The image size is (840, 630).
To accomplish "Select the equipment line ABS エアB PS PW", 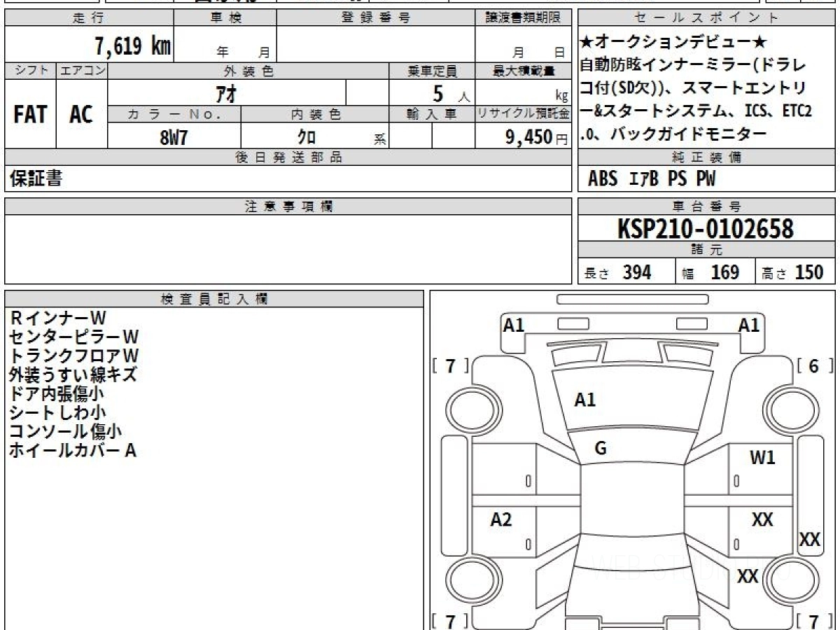I will (x=652, y=179).
